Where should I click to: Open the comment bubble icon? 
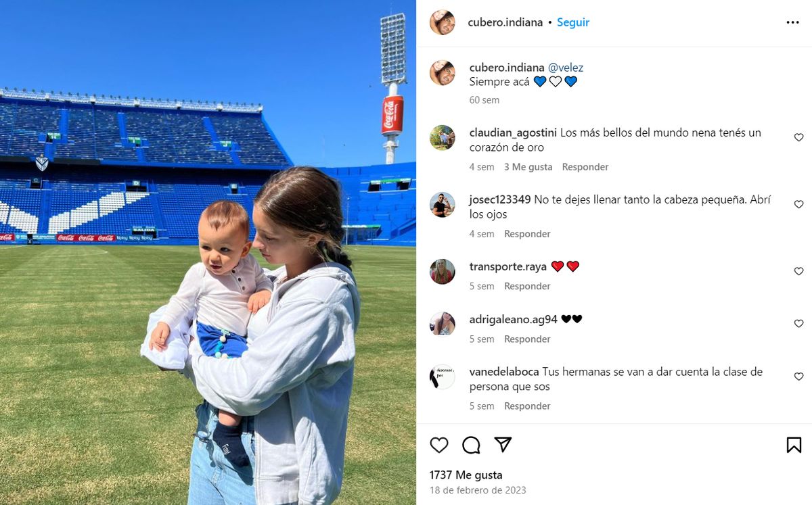(x=471, y=445)
